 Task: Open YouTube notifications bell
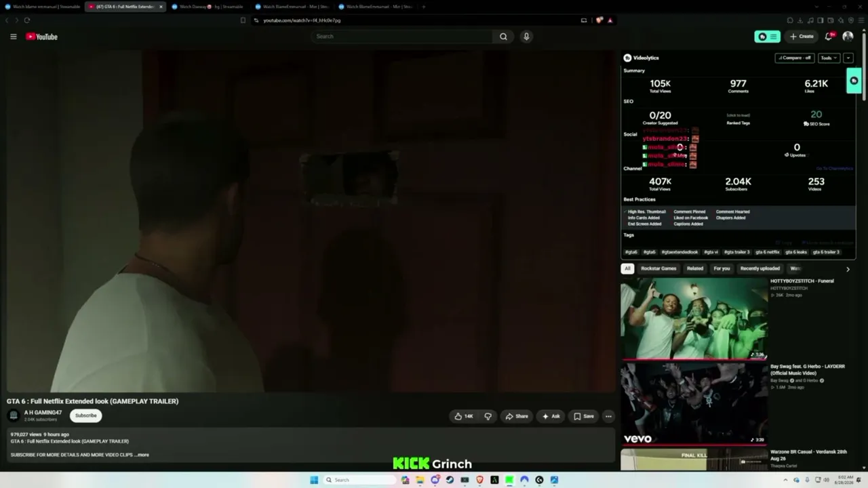(x=829, y=37)
